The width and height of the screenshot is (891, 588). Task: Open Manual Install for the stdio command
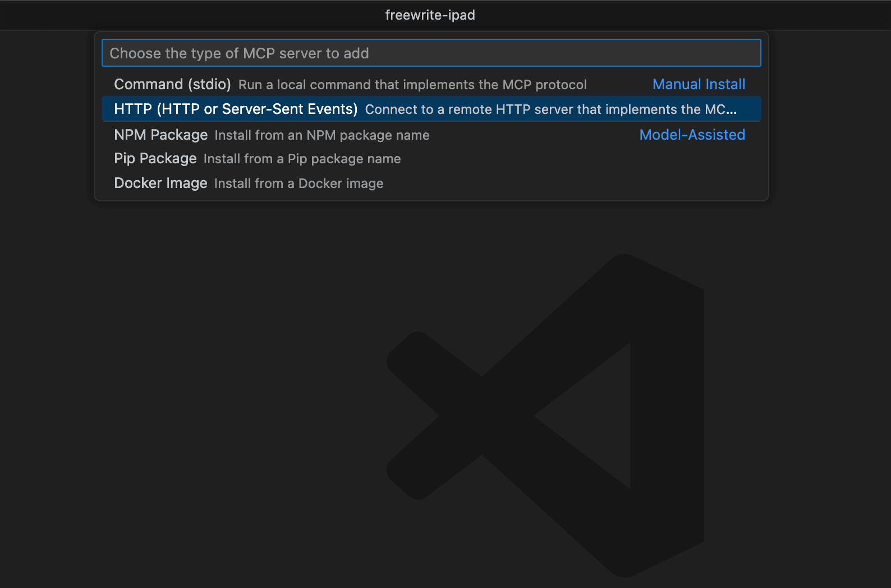tap(699, 84)
